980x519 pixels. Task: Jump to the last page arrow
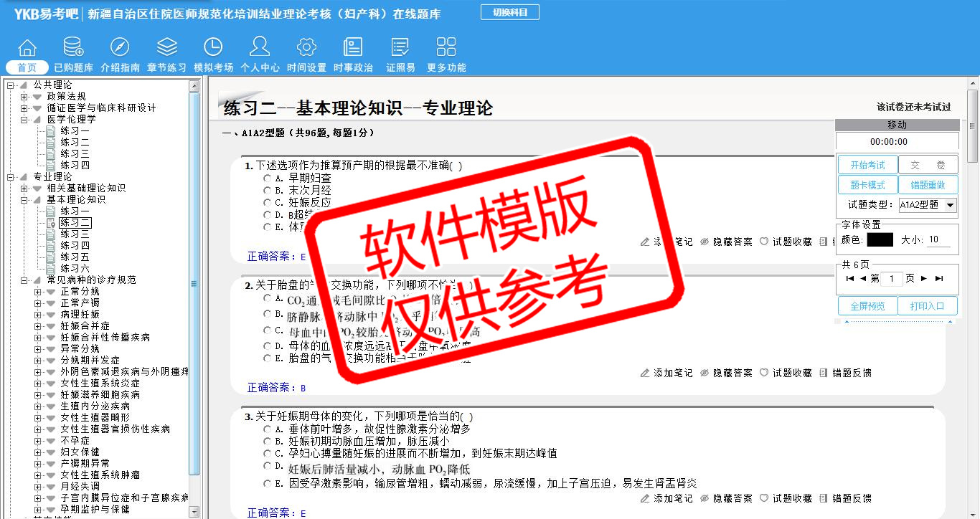coord(939,278)
